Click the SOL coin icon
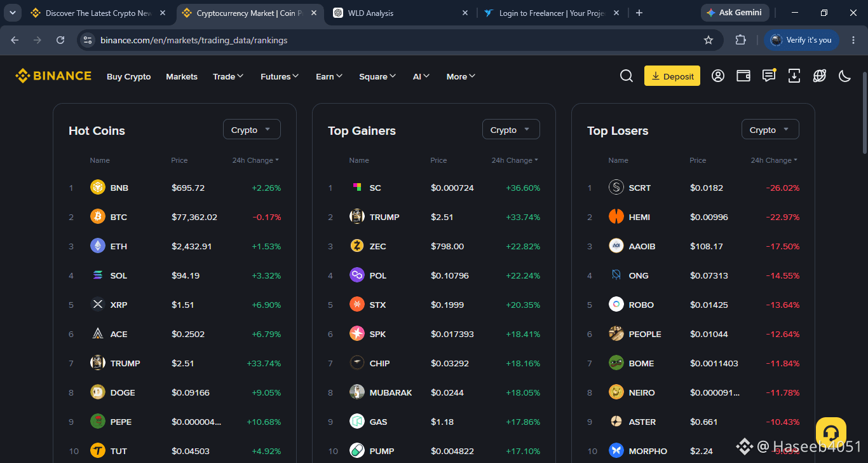 coord(98,275)
